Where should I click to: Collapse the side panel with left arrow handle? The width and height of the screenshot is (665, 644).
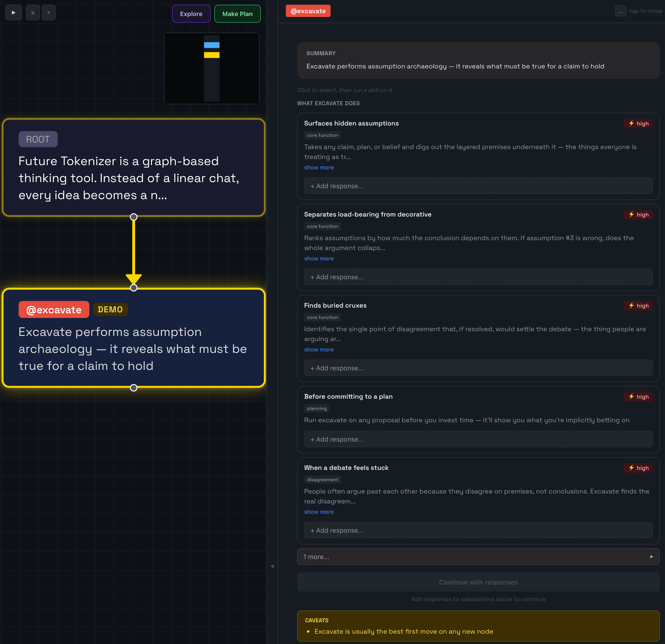click(272, 566)
